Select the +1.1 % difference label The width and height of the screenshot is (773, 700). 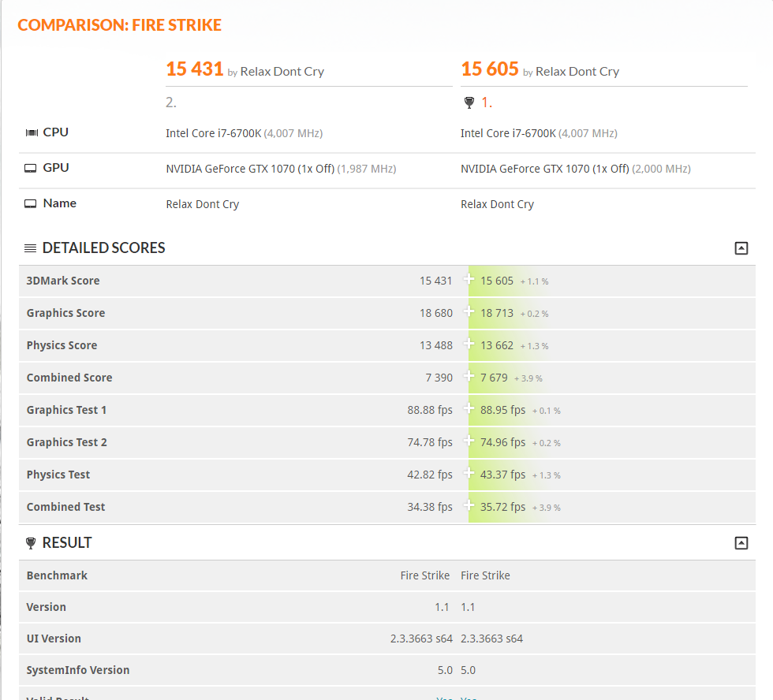click(535, 281)
